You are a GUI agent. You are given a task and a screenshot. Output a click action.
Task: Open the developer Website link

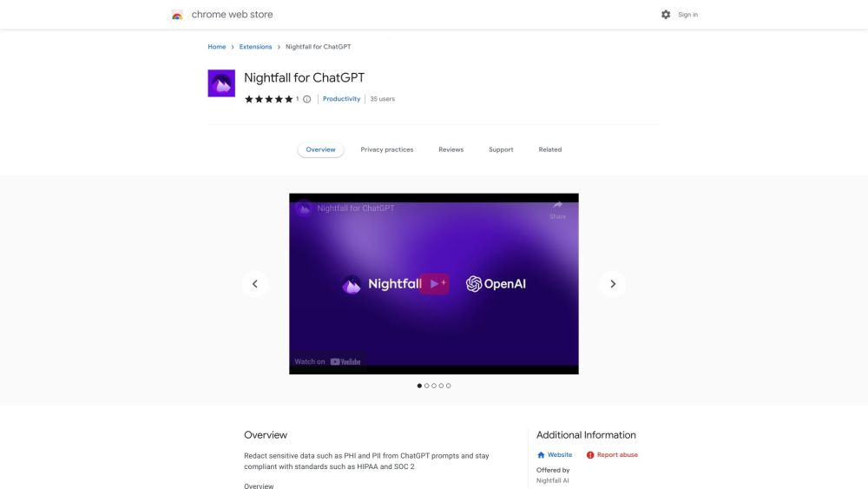click(554, 454)
